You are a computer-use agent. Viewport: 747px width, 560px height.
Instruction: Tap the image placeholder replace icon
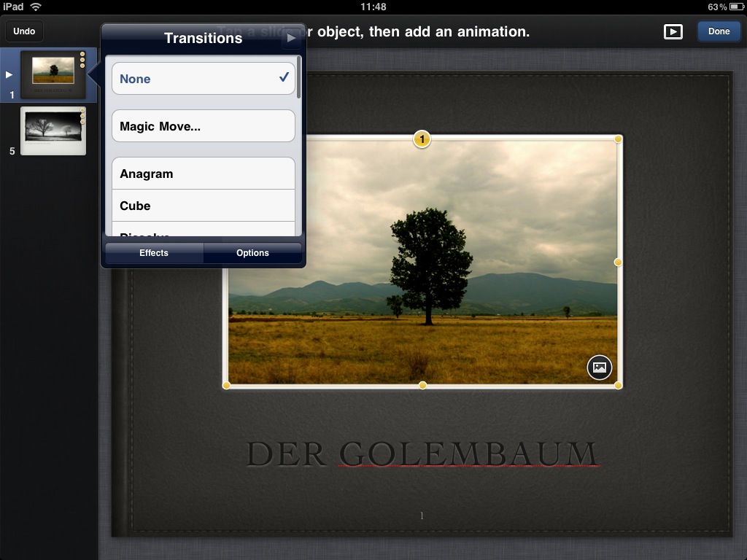click(599, 367)
